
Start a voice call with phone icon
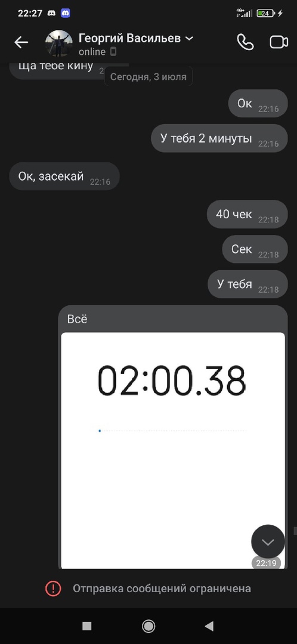pyautogui.click(x=245, y=42)
